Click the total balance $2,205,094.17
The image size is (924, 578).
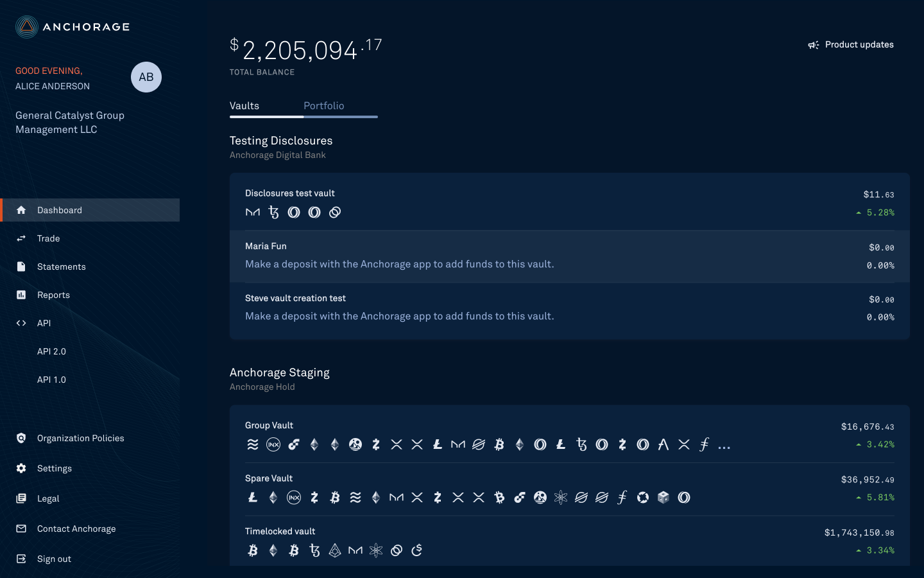[x=306, y=49]
